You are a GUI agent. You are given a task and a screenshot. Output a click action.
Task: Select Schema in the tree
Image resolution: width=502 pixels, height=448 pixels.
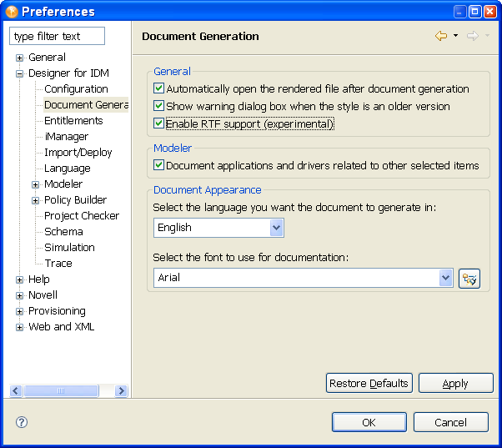63,232
